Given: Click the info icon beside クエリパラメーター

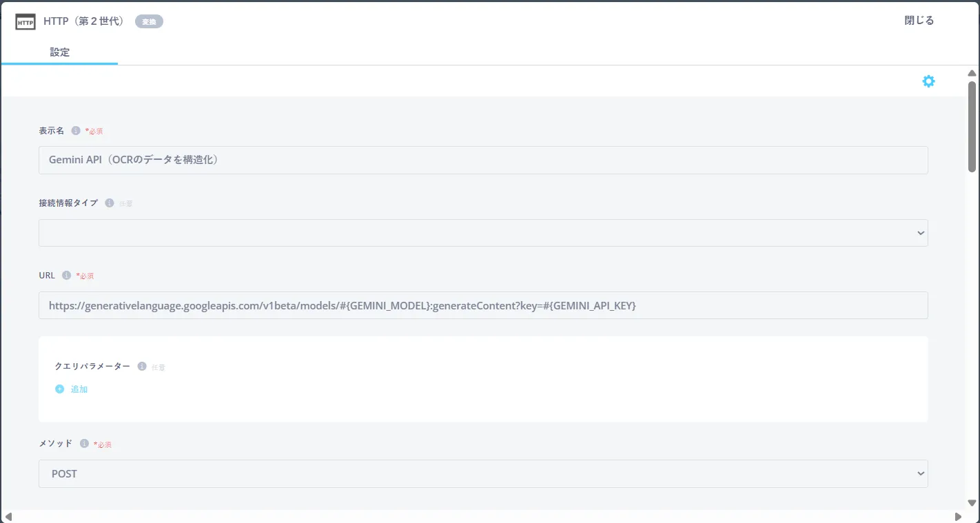Looking at the screenshot, I should point(142,367).
